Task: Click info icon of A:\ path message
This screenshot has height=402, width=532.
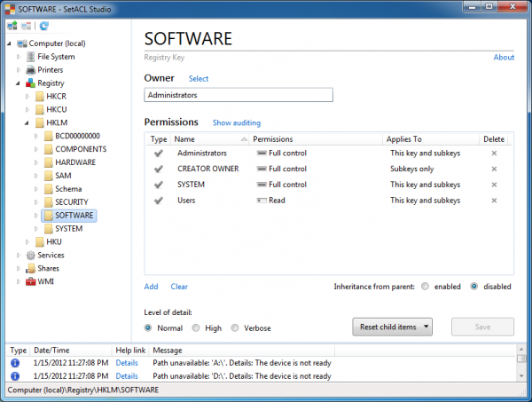Action: [x=15, y=363]
